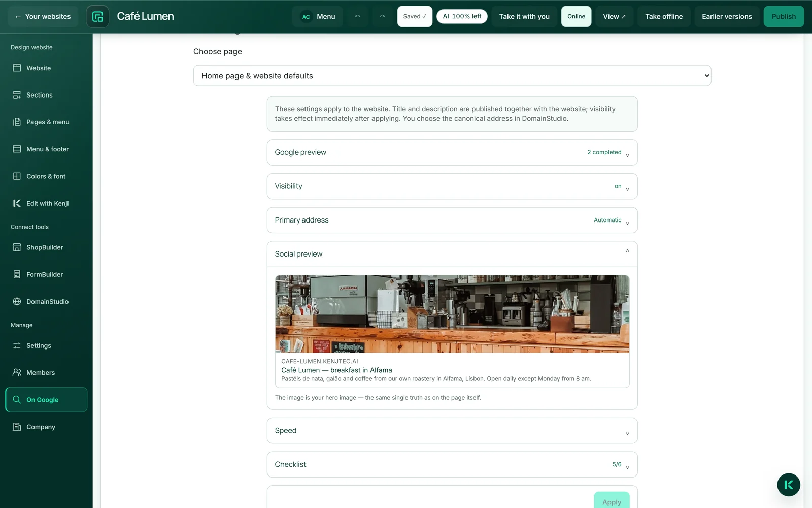Screen dimensions: 812x508
Task: Open DomainStudio from the sidebar
Action: click(46, 301)
